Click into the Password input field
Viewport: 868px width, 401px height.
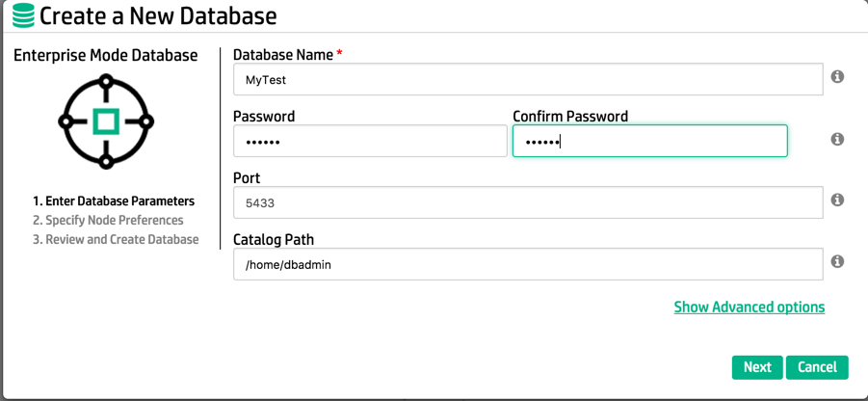tap(370, 141)
